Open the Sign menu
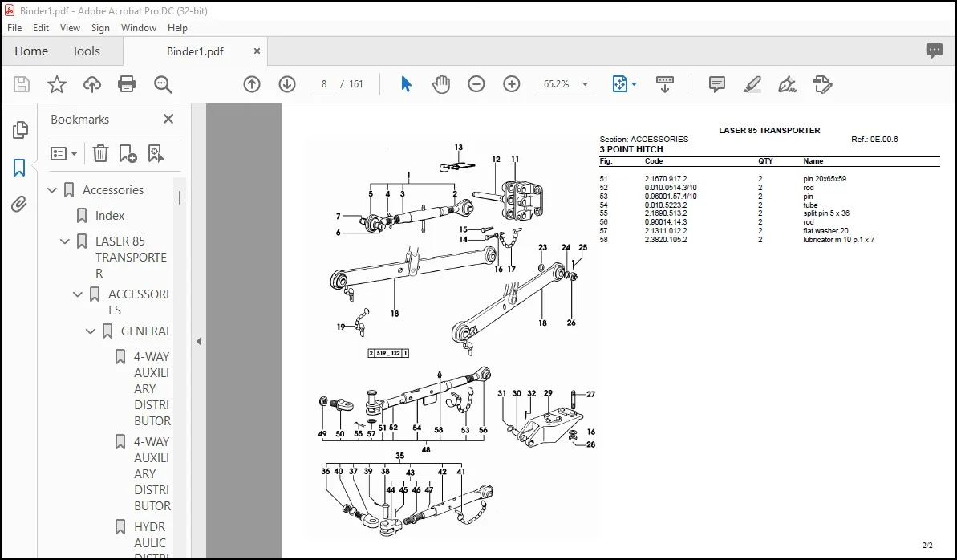957x560 pixels. click(100, 28)
